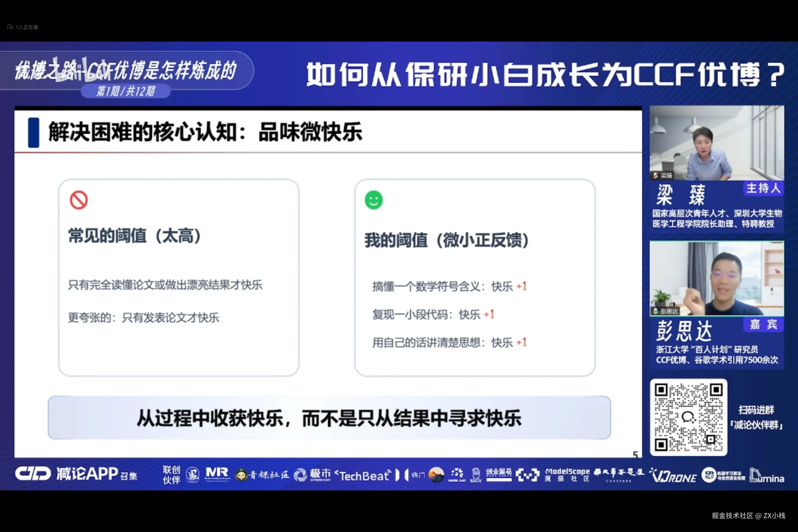798x532 pixels.
Task: Click the red prohibition sign icon
Action: point(78,200)
